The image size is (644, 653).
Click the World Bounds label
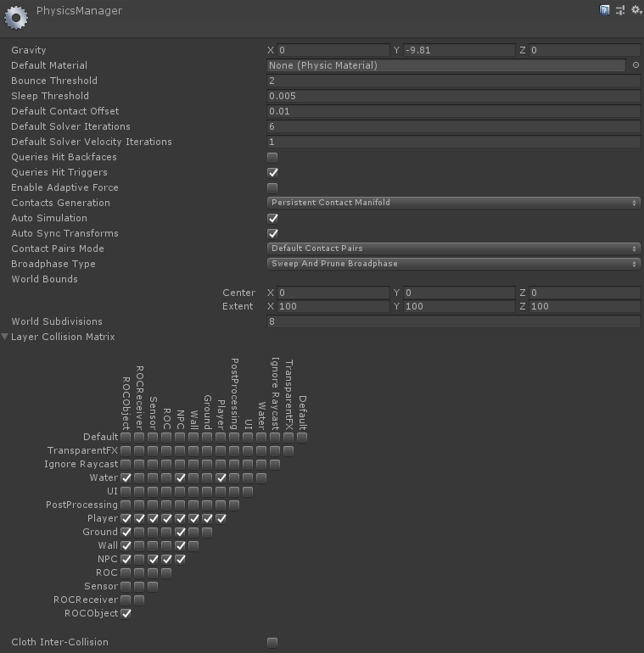(x=45, y=279)
